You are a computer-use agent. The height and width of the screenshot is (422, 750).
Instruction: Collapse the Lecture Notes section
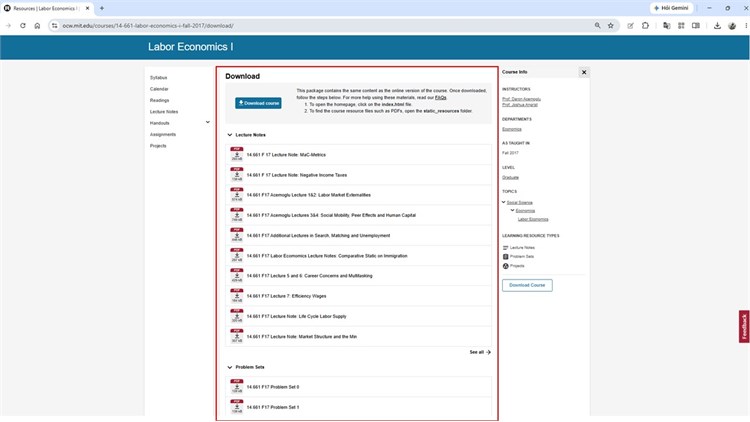(x=230, y=135)
